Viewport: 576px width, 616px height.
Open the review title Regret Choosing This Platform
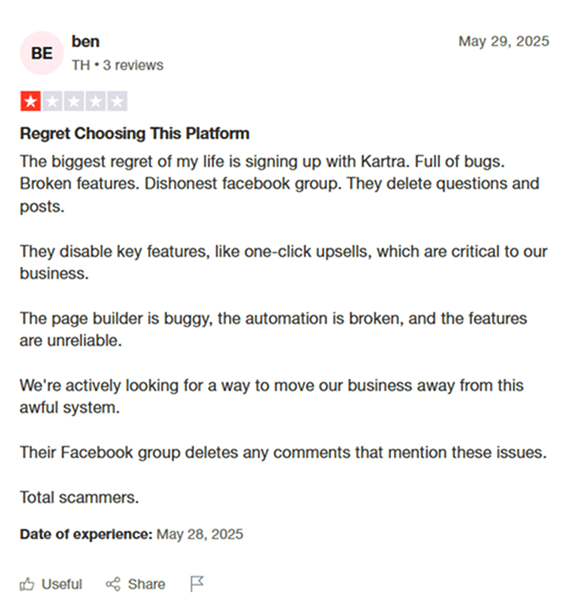(135, 134)
